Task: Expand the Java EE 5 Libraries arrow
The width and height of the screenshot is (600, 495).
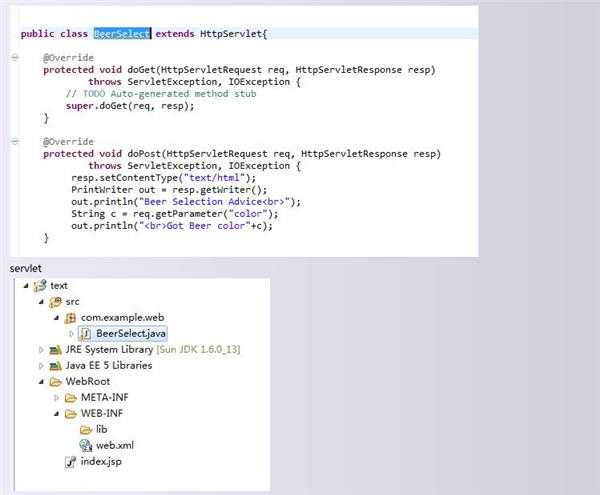Action: (x=41, y=366)
